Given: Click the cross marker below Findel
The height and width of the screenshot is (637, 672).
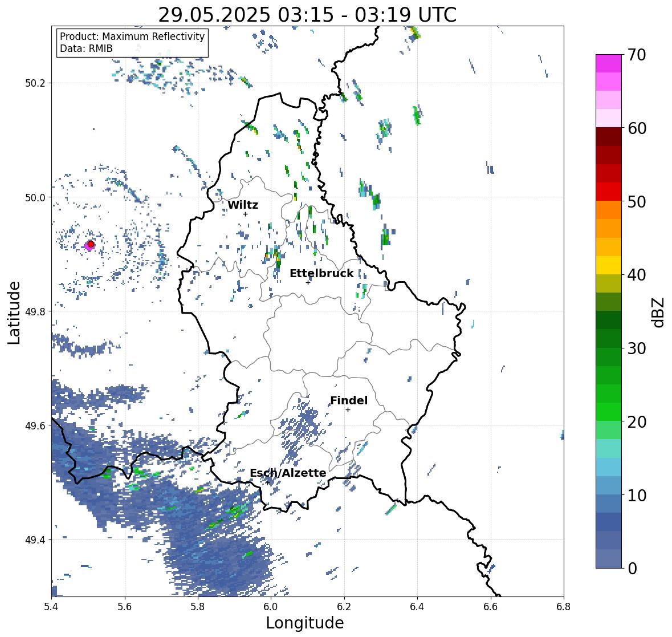Looking at the screenshot, I should [x=348, y=410].
